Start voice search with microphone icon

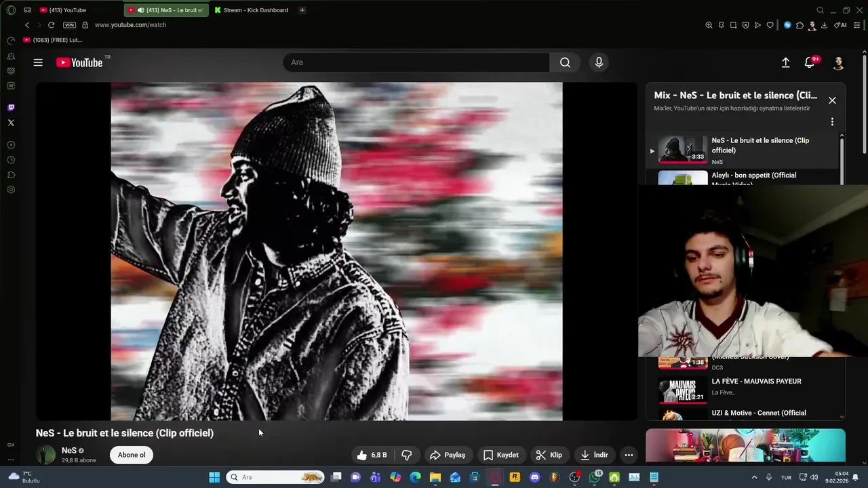599,62
